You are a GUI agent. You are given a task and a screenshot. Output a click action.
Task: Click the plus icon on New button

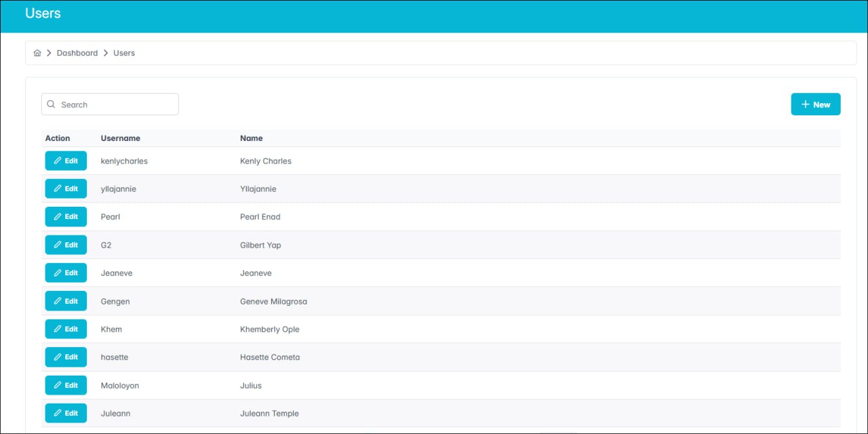805,104
